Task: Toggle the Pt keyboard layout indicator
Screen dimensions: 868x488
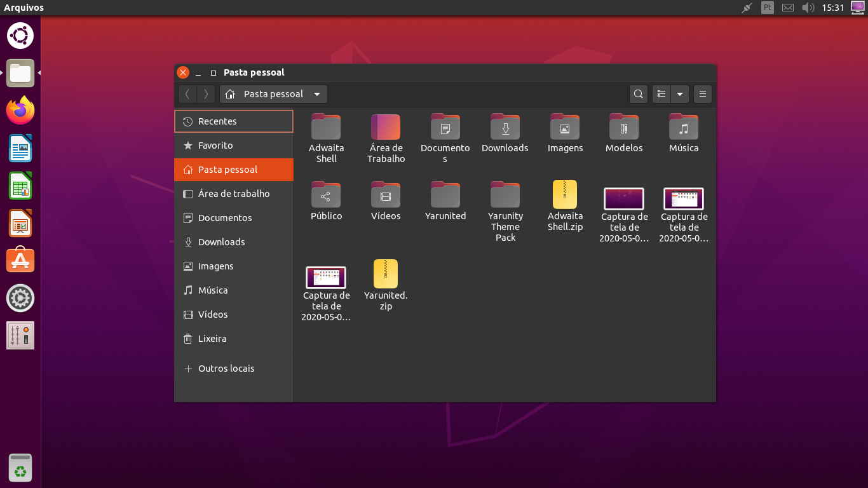Action: point(767,8)
